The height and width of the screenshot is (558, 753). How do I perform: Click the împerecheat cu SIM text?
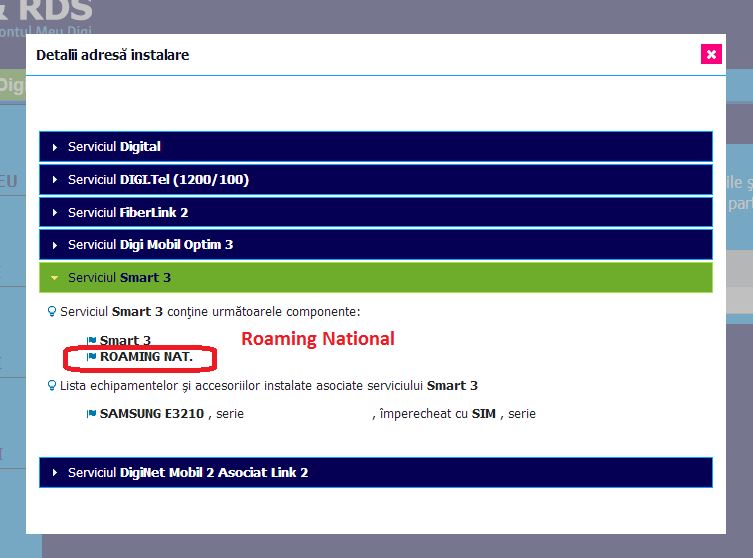(x=437, y=414)
